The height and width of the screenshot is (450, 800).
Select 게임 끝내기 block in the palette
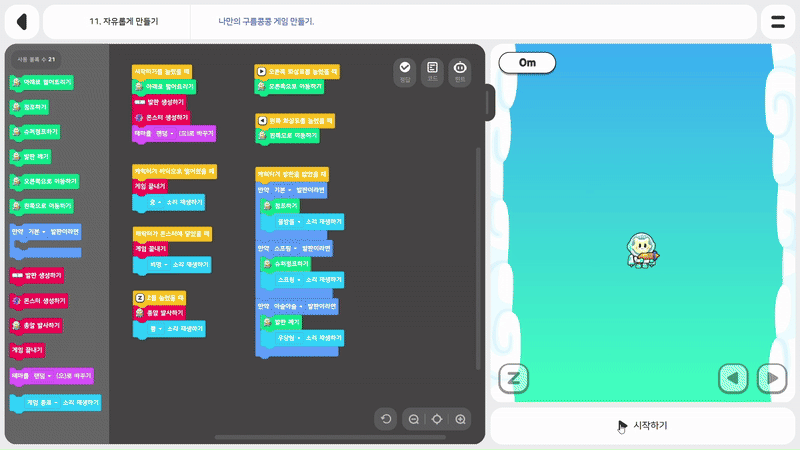pyautogui.click(x=28, y=351)
